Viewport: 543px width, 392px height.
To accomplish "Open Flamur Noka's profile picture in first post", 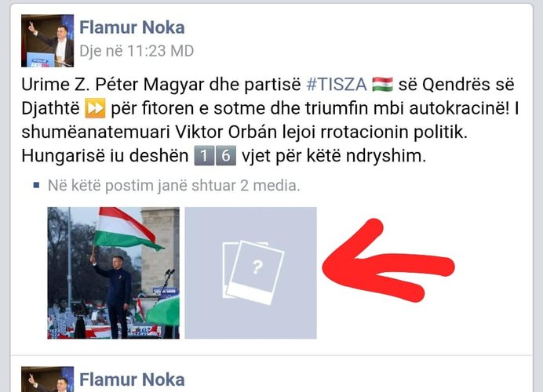I will tap(47, 41).
